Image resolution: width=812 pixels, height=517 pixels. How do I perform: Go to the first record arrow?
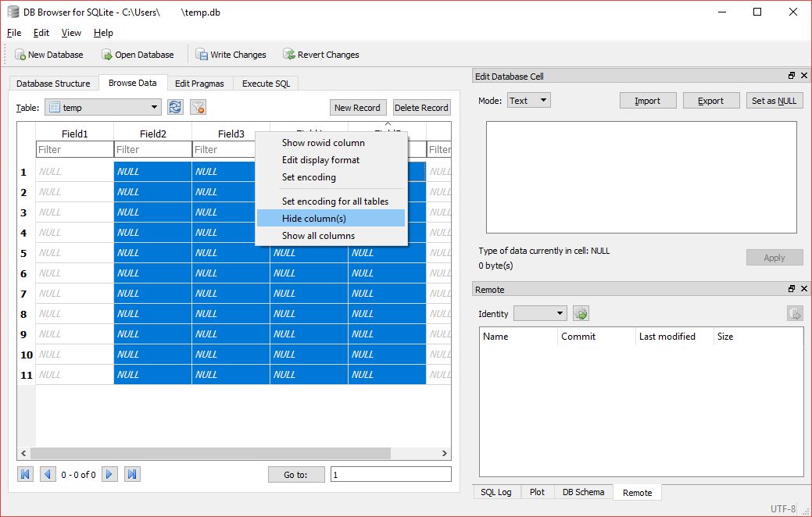tap(24, 473)
